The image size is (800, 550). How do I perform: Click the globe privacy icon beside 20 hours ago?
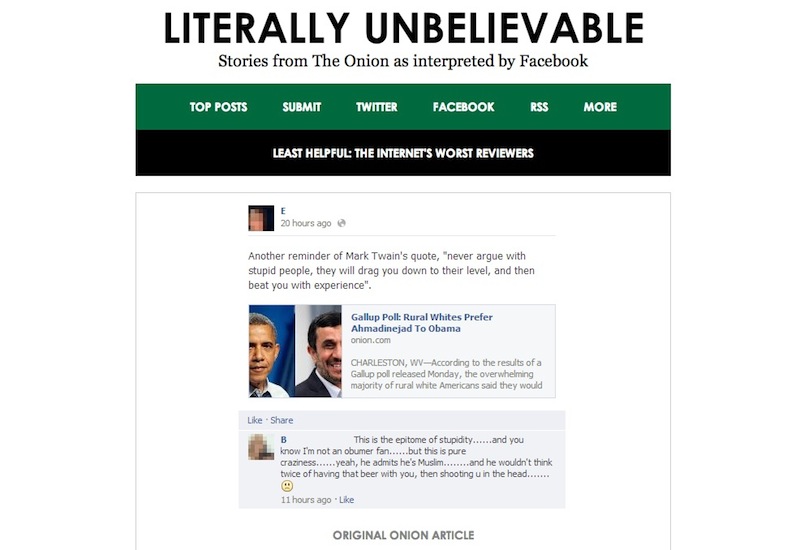point(341,223)
